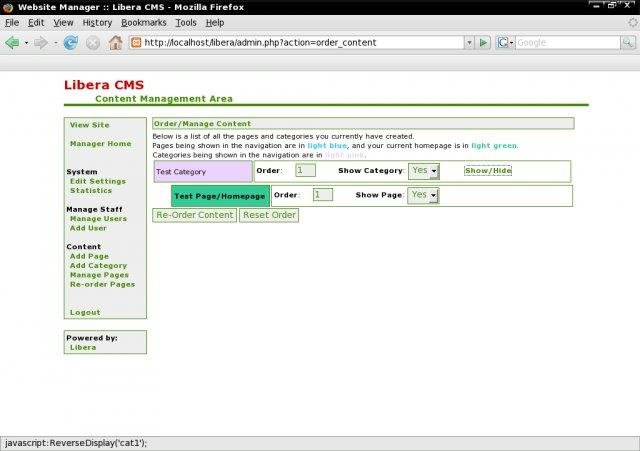Open the Tools menu
The width and height of the screenshot is (640, 451).
point(186,23)
